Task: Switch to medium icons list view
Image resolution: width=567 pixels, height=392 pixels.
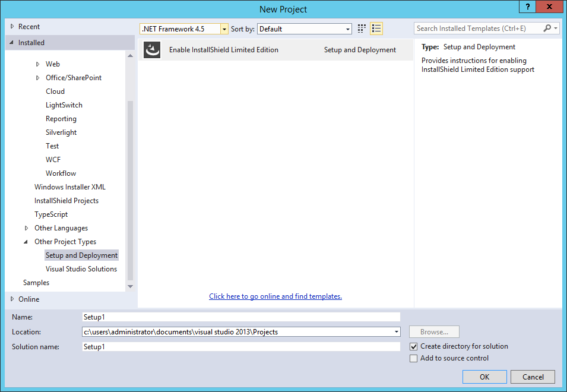Action: point(376,29)
